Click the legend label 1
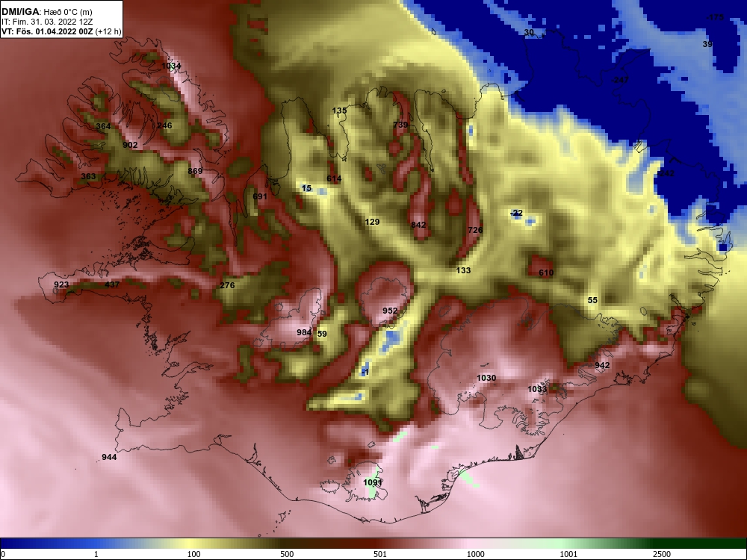Screen dimensions: 747x560 96,554
